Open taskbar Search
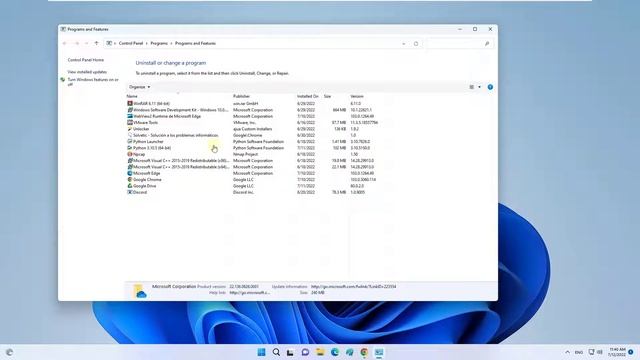Viewport: 640px width, 360px height. [x=276, y=352]
